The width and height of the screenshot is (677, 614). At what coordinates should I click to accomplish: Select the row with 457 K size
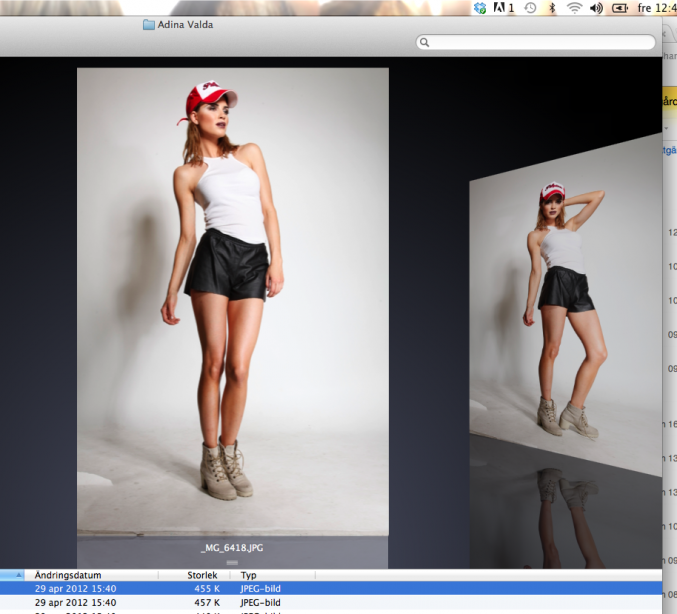coord(331,602)
